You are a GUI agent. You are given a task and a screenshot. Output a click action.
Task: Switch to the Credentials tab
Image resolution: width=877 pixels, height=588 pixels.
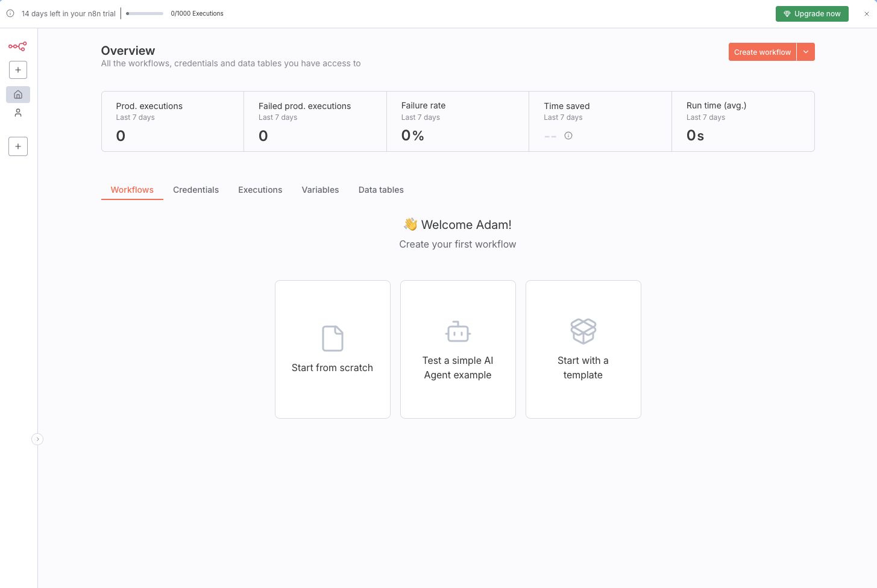tap(196, 190)
